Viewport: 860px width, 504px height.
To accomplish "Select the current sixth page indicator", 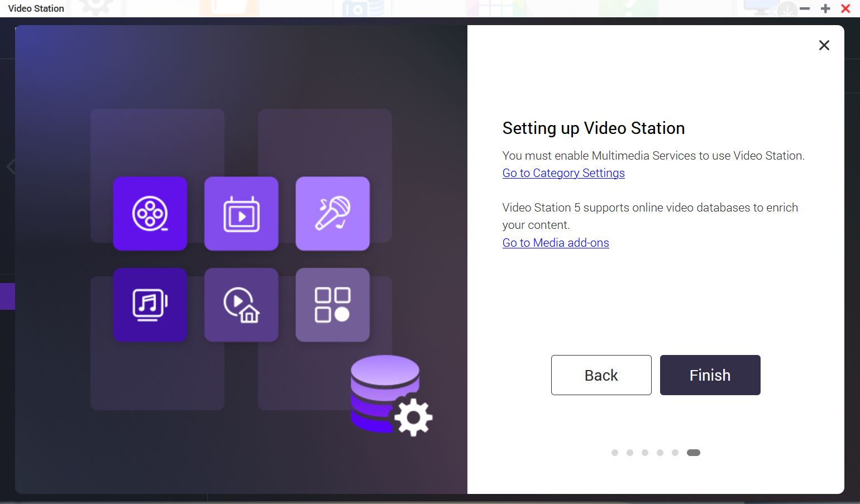I will click(x=694, y=453).
